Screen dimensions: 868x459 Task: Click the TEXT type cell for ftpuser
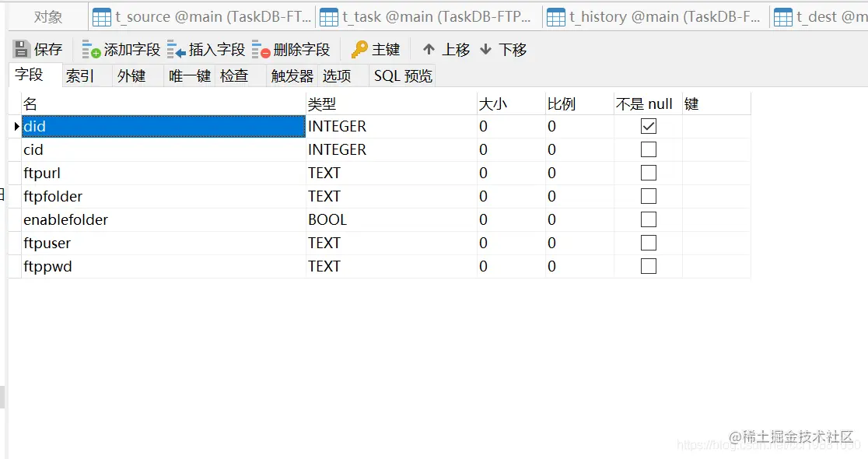pyautogui.click(x=391, y=243)
